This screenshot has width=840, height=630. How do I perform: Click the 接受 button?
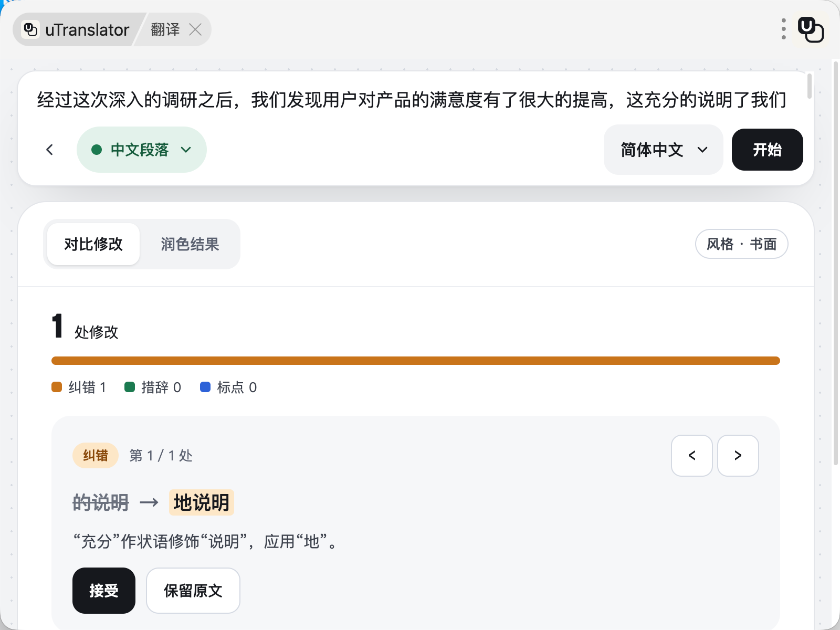point(104,591)
